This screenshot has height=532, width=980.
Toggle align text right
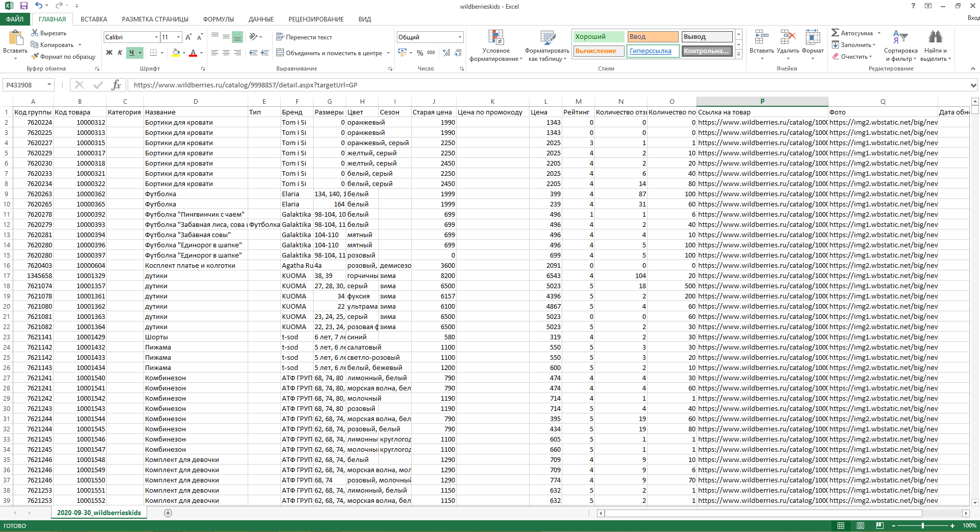pos(237,53)
